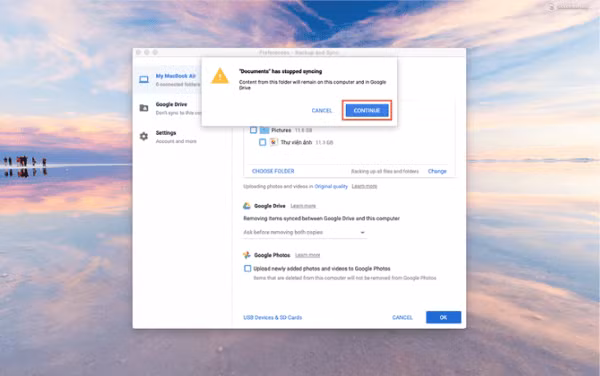This screenshot has height=376, width=600.
Task: Open the USB Devices & SD Cards link
Action: 272,317
